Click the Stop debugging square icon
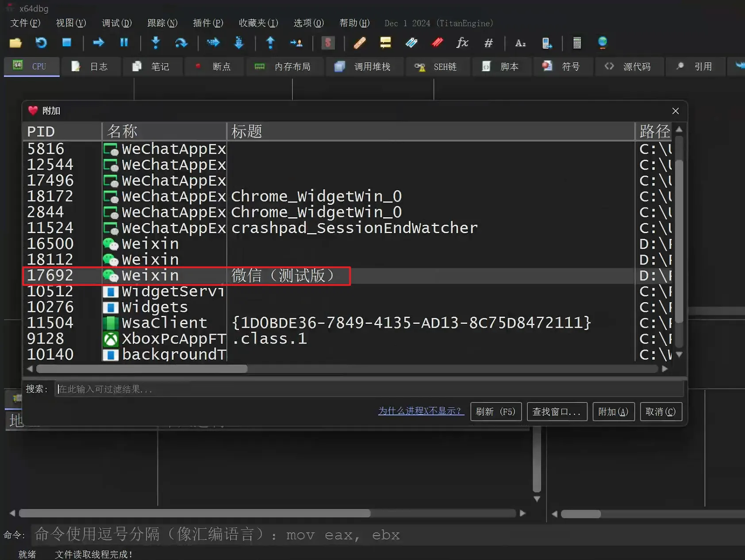Image resolution: width=745 pixels, height=560 pixels. [x=67, y=42]
